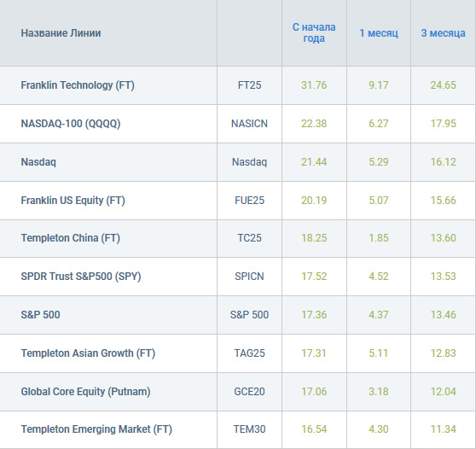This screenshot has width=476, height=449.
Task: Click the 24.65 three-month value
Action: tap(444, 85)
